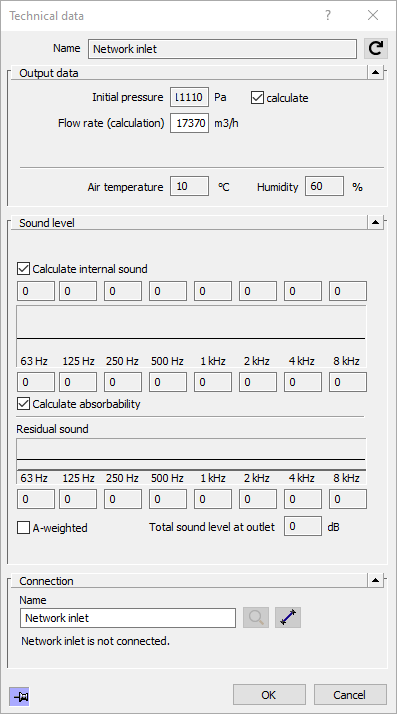The width and height of the screenshot is (397, 714).
Task: Collapse the Output data section
Action: (x=375, y=72)
